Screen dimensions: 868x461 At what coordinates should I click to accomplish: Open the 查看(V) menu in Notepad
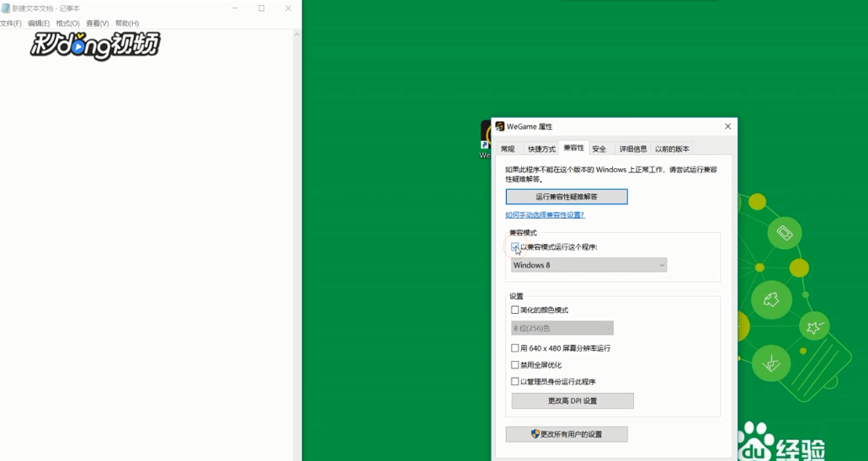(98, 24)
